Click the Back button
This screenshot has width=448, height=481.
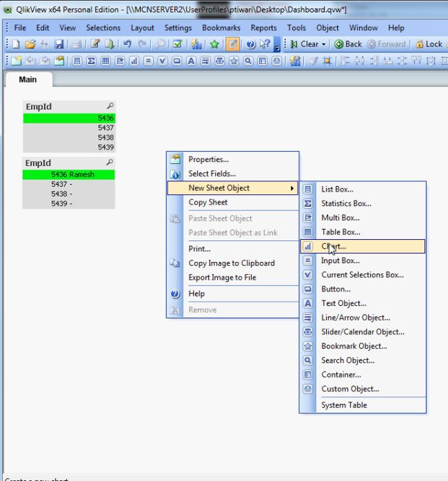(x=348, y=45)
